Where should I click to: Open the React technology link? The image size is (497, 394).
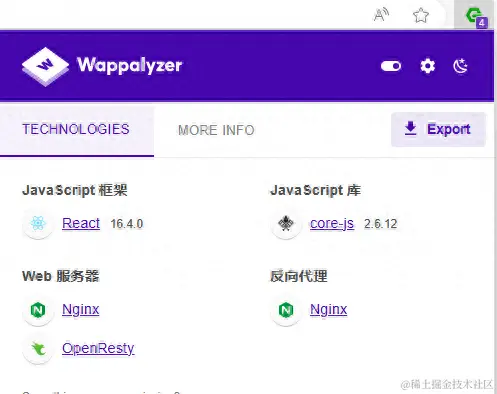81,223
